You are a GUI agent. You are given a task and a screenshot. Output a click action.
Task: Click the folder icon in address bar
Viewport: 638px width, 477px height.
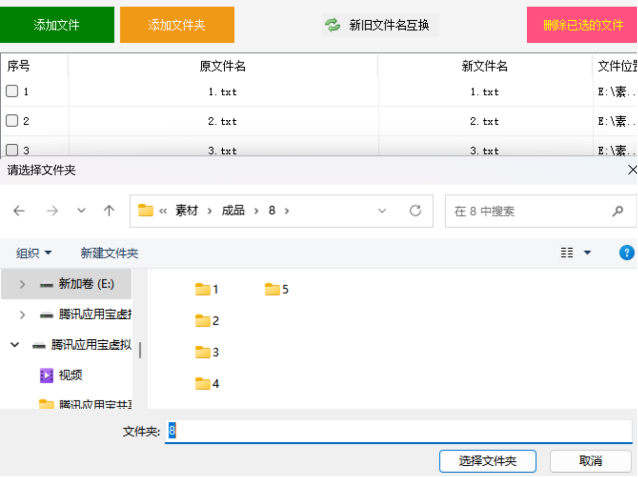tap(146, 210)
